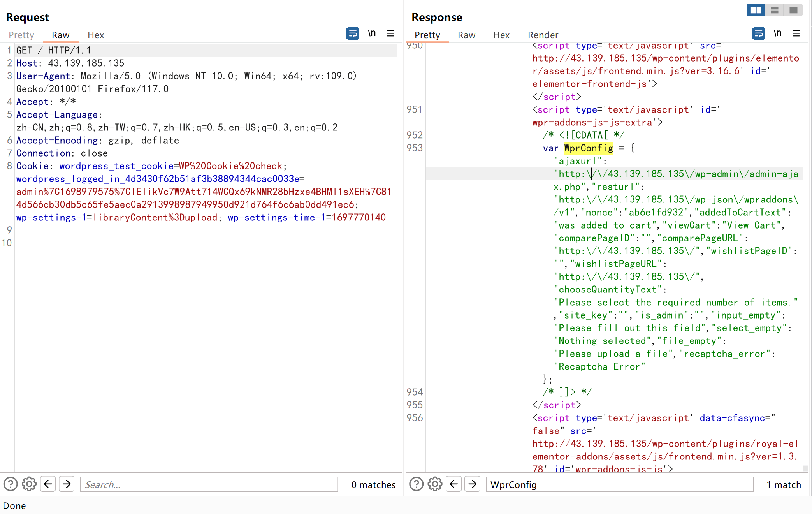Go to previous match in Request search

[x=48, y=484]
